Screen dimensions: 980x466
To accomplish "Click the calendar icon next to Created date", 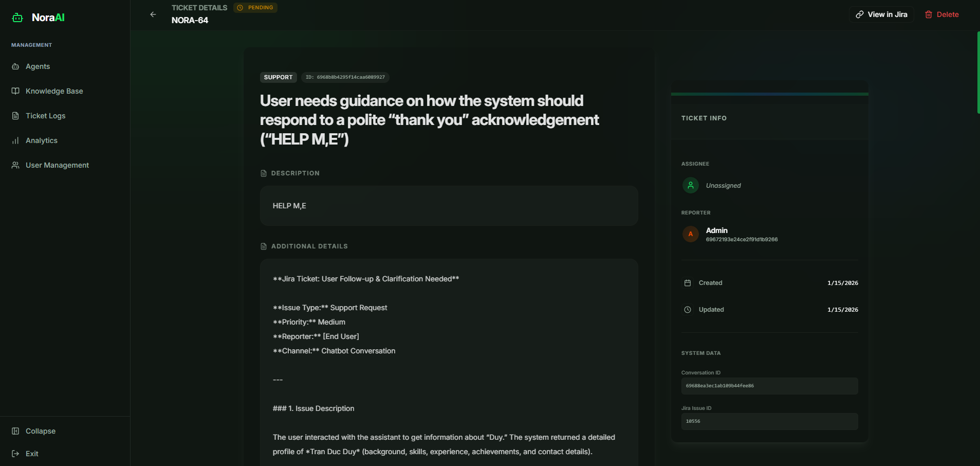I will tap(688, 282).
